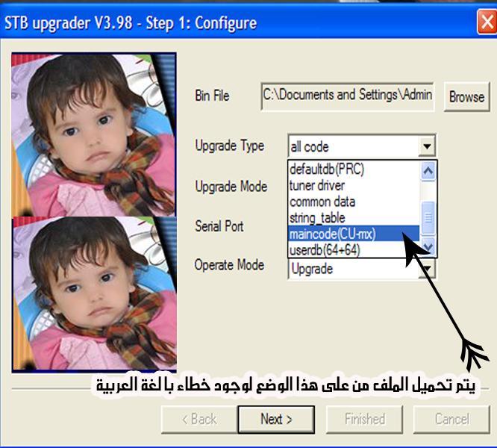Select tuner driver in the list
The height and width of the screenshot is (448, 497).
[x=354, y=185]
